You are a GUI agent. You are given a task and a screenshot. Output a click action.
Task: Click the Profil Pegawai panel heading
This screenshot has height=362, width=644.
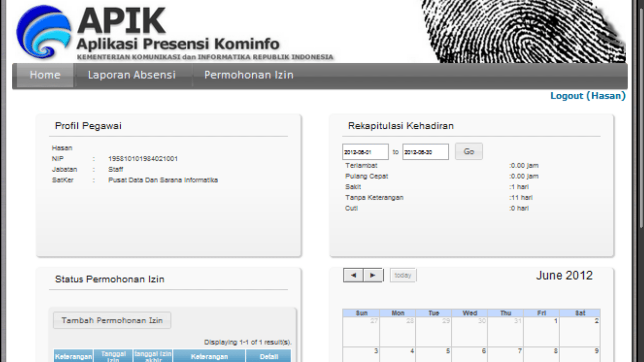88,126
